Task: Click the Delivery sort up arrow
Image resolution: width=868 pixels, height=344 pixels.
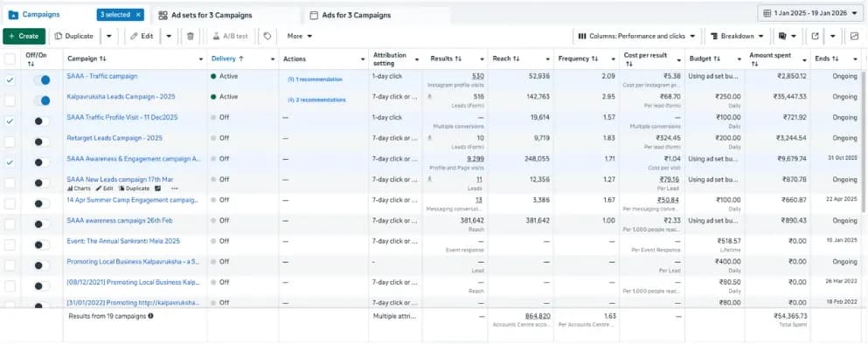Action: point(240,58)
